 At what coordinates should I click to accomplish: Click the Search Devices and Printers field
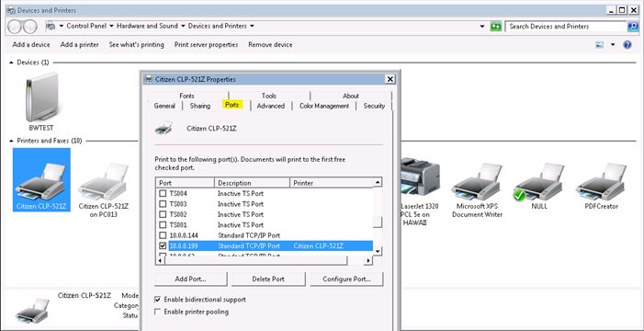[566, 27]
